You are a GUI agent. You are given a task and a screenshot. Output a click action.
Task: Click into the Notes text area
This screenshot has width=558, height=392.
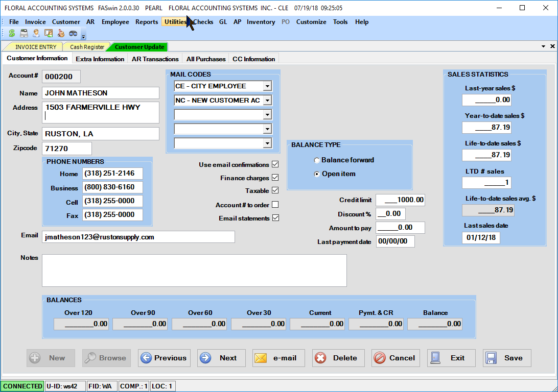(x=194, y=271)
